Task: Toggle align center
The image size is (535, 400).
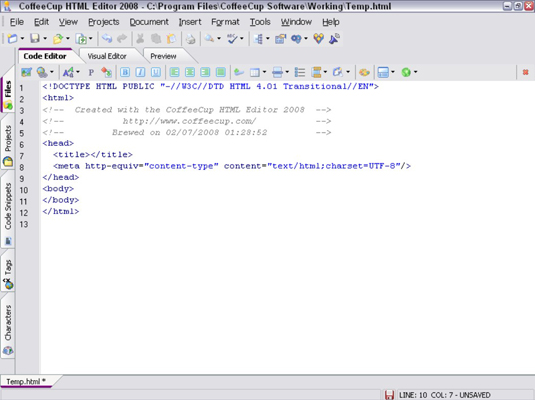Action: [190, 72]
